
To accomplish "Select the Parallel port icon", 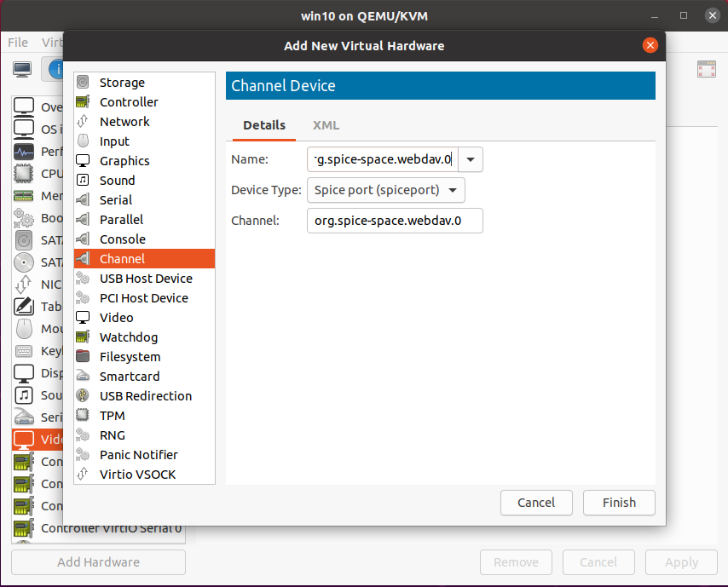I will click(x=83, y=219).
